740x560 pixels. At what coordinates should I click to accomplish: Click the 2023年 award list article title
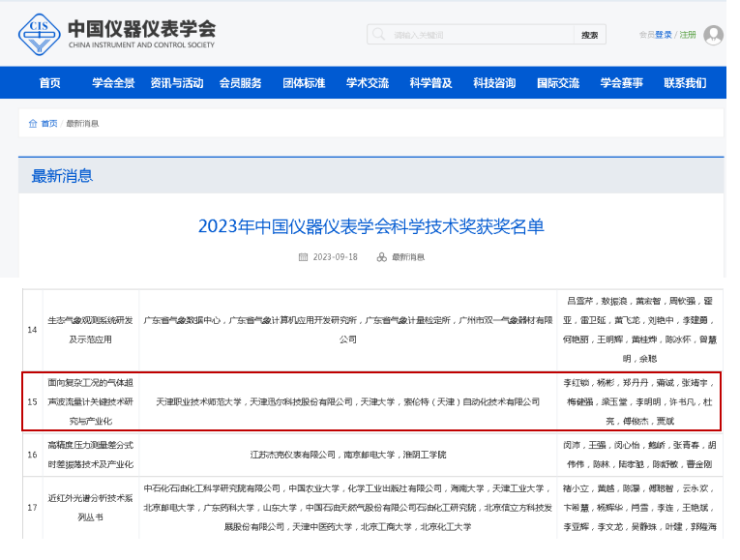pyautogui.click(x=370, y=226)
